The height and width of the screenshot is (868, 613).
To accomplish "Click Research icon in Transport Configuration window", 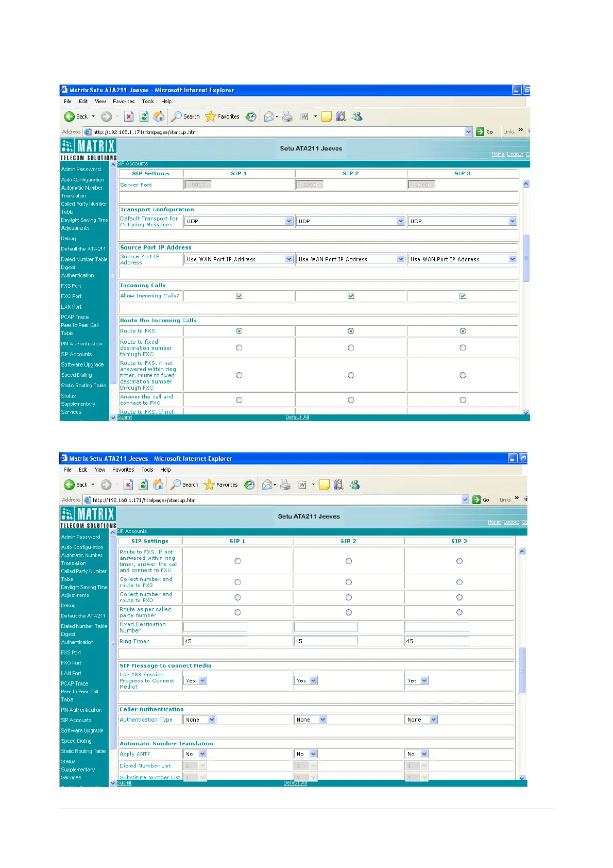I will click(x=340, y=116).
